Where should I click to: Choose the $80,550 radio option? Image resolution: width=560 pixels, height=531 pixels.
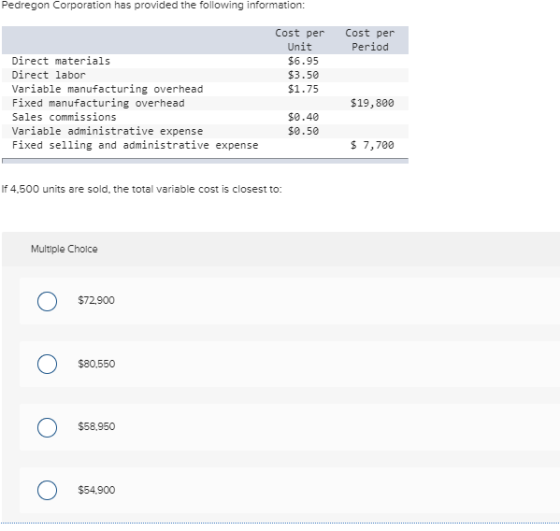[47, 364]
